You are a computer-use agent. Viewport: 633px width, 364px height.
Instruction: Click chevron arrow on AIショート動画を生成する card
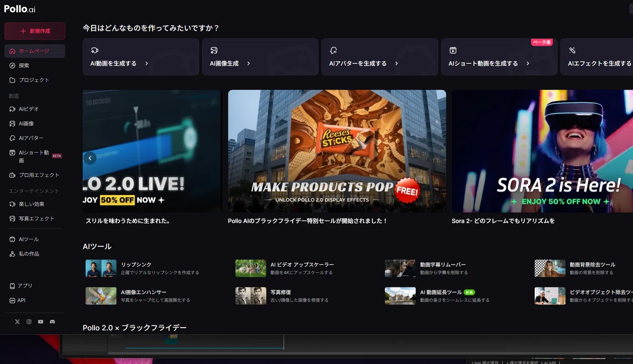(x=527, y=63)
